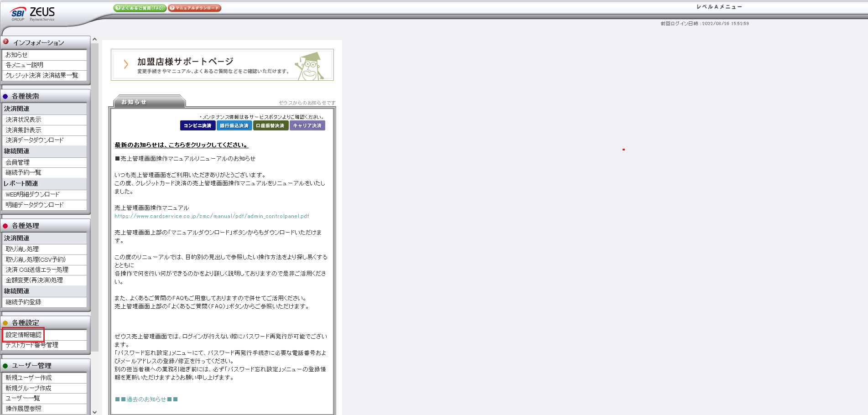Click the レベルAメニュー label
The image size is (868, 415).
click(719, 7)
